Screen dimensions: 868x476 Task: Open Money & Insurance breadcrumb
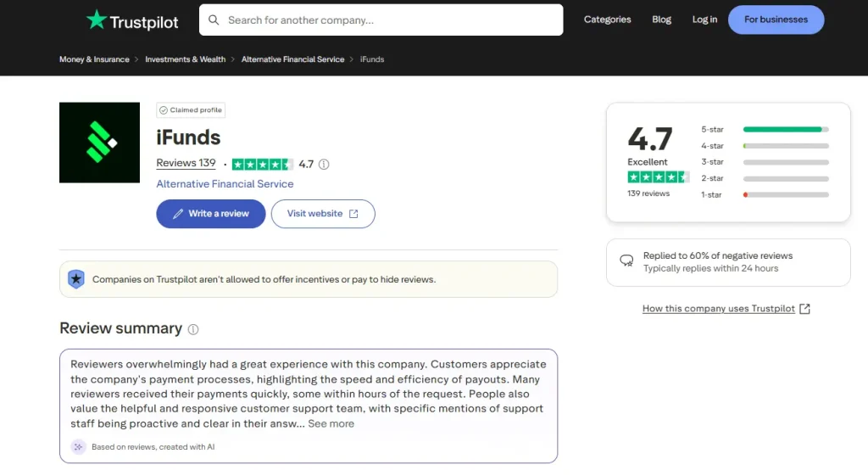click(x=94, y=59)
